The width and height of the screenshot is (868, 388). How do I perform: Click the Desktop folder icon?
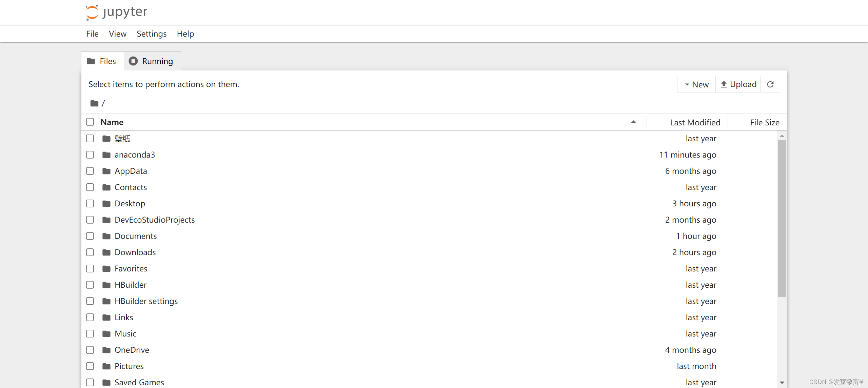(x=107, y=203)
